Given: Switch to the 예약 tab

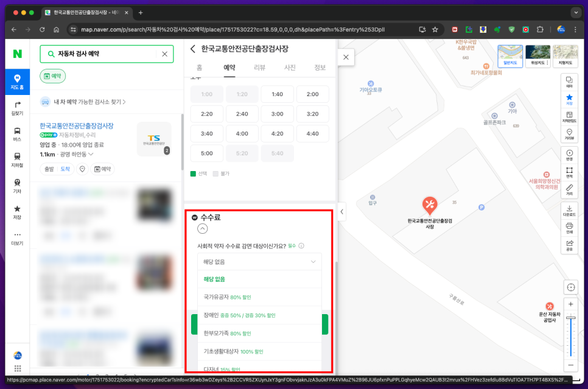Looking at the screenshot, I should [229, 68].
